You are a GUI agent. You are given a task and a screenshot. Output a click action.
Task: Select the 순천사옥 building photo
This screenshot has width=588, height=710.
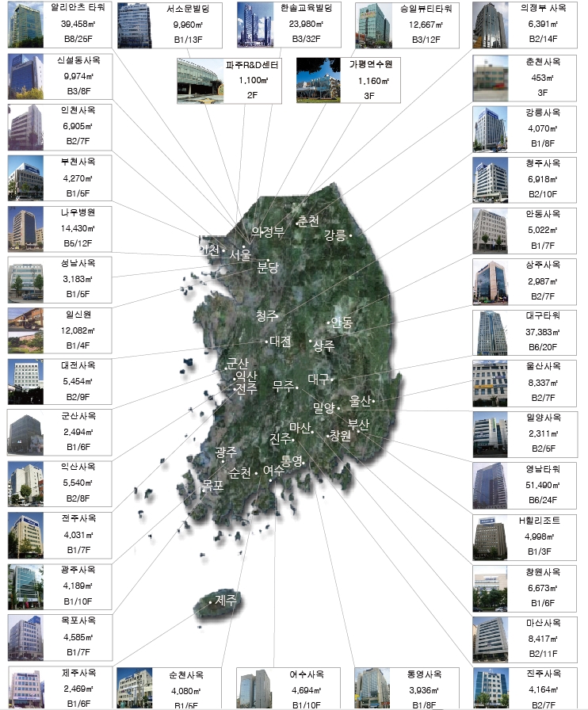pyautogui.click(x=135, y=689)
